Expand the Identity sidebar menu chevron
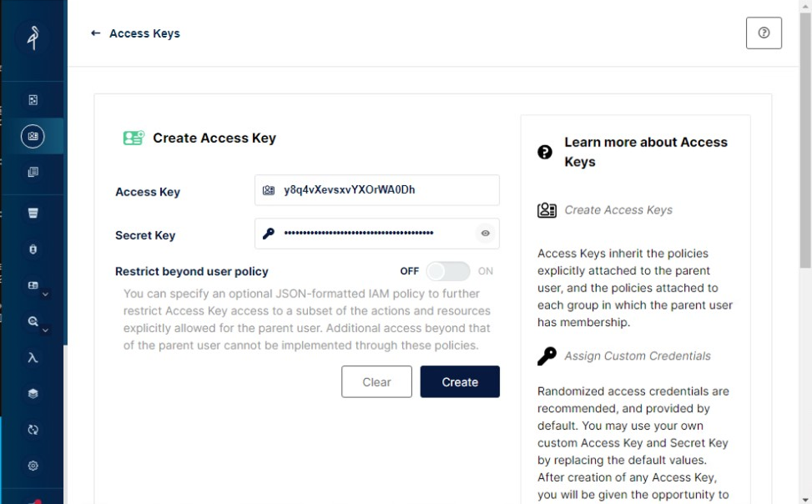This screenshot has width=812, height=504. 45,294
